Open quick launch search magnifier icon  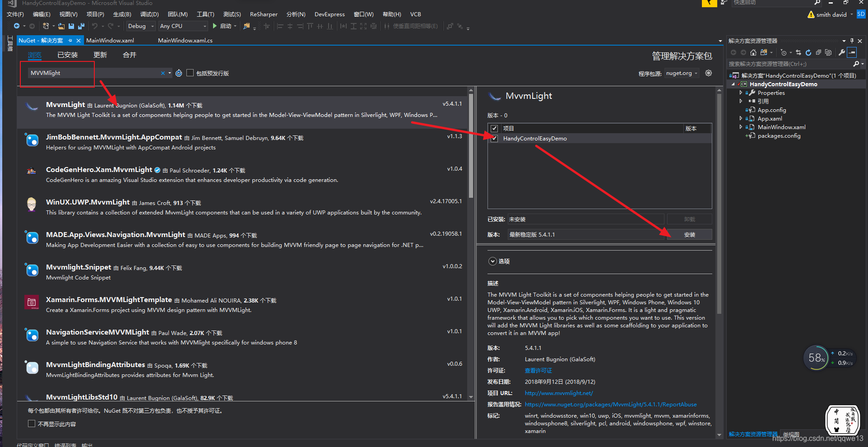pyautogui.click(x=817, y=3)
